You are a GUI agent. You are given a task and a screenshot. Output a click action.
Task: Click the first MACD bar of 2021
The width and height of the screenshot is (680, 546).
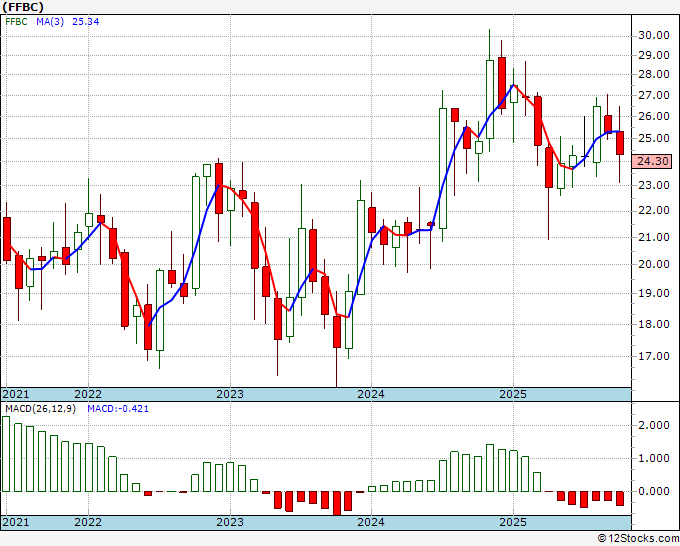point(6,454)
